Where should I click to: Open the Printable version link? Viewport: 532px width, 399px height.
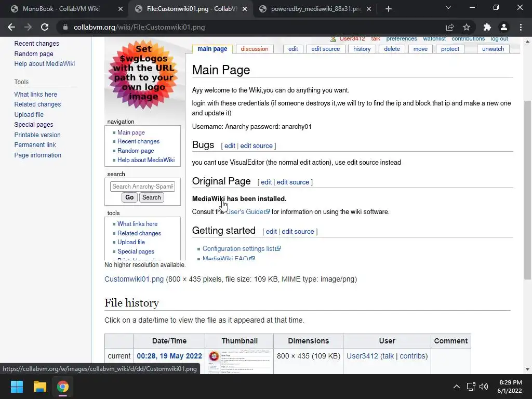[x=37, y=135]
